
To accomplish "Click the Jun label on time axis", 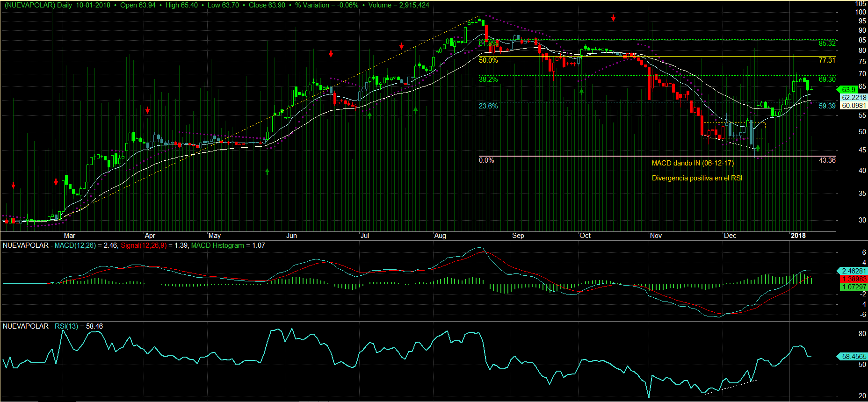I will tap(291, 236).
